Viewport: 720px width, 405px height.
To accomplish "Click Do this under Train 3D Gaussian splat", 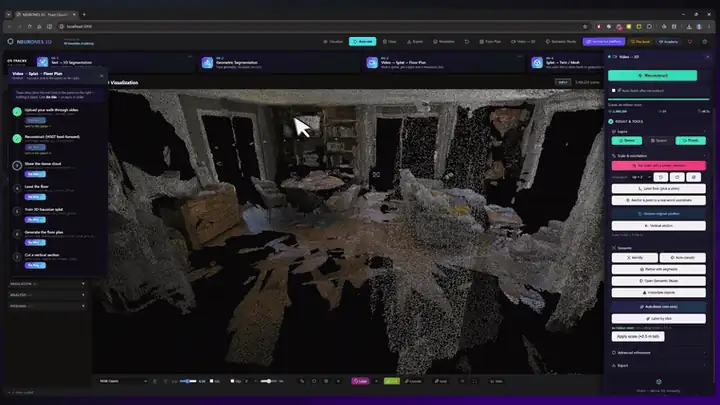I will 35,219.
